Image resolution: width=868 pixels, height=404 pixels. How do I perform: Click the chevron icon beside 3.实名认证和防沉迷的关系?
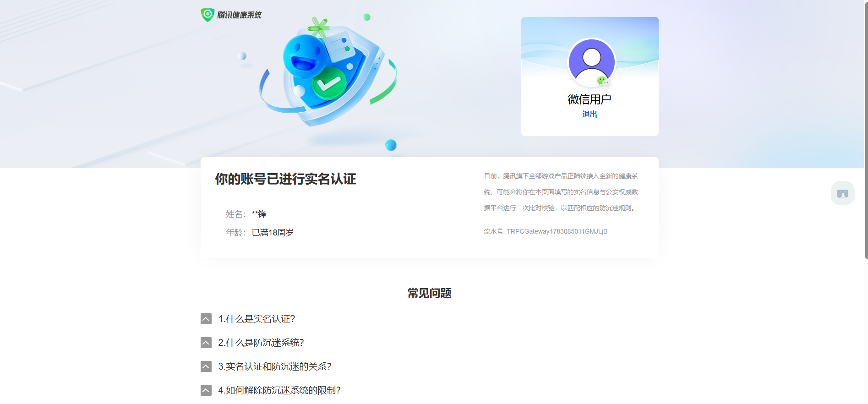[x=206, y=366]
